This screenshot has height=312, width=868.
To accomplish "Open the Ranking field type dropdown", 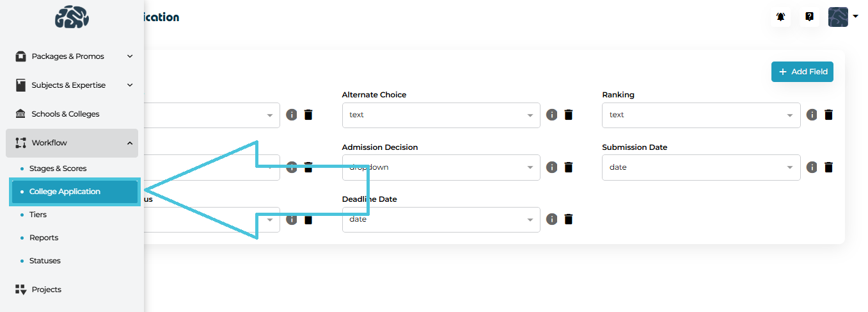I will pyautogui.click(x=700, y=115).
